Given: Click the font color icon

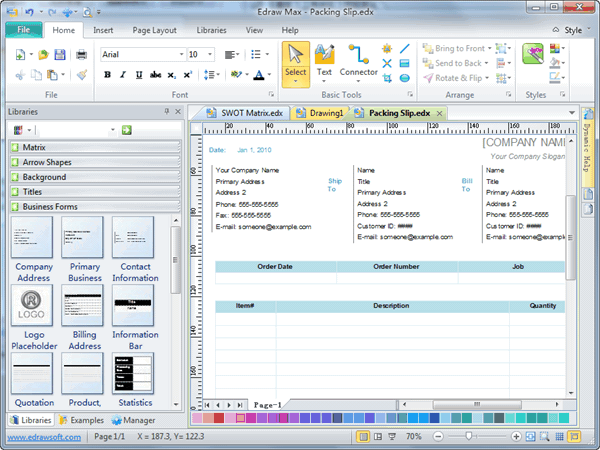Looking at the screenshot, I should coord(260,74).
